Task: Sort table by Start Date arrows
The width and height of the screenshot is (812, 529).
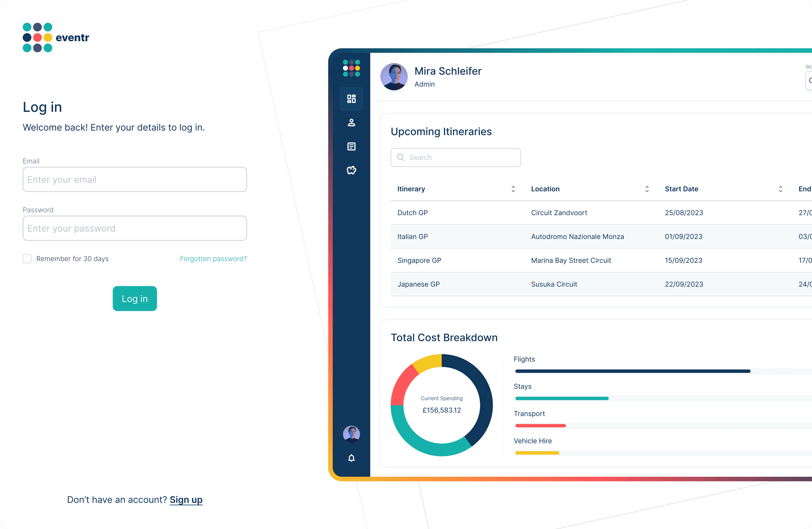Action: [x=780, y=189]
